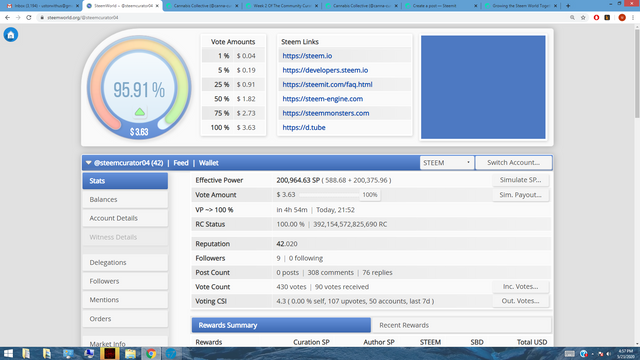Open Account Details in the sidebar
The width and height of the screenshot is (640, 360).
coord(125,218)
